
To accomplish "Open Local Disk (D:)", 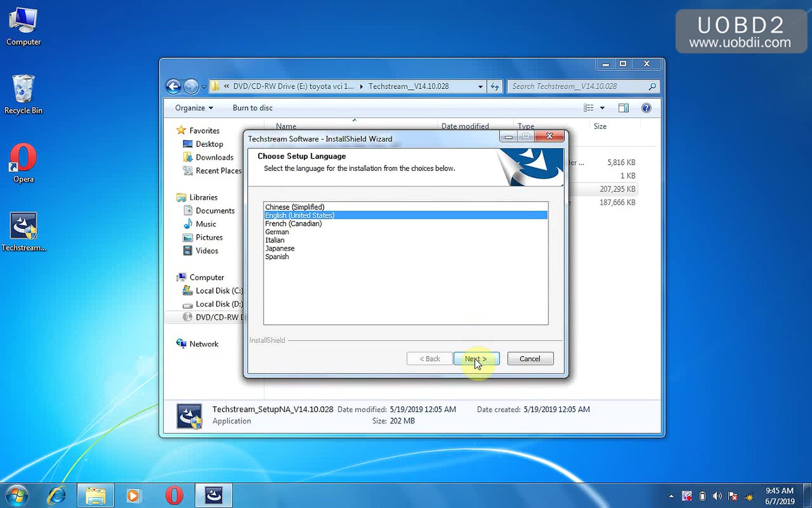I will [219, 304].
